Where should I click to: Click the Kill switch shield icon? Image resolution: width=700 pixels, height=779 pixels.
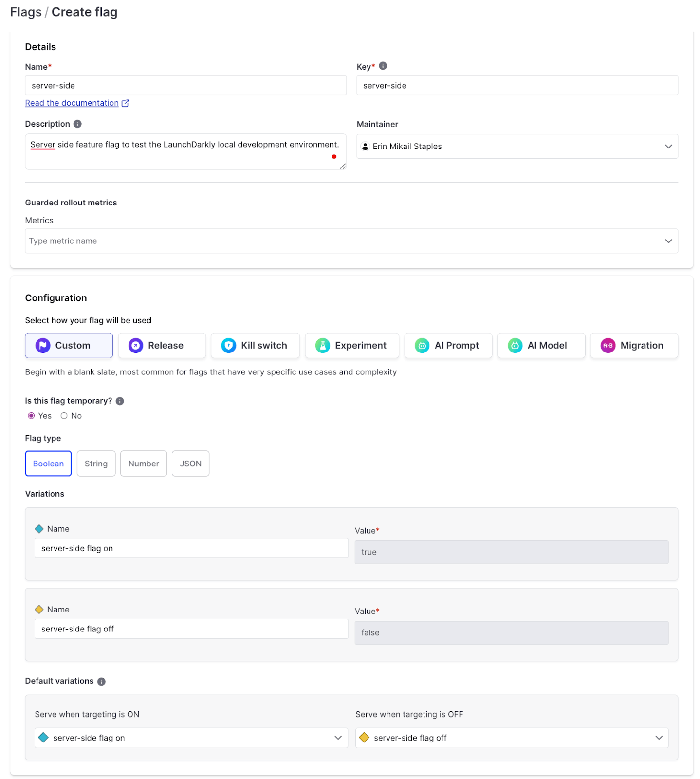point(228,345)
